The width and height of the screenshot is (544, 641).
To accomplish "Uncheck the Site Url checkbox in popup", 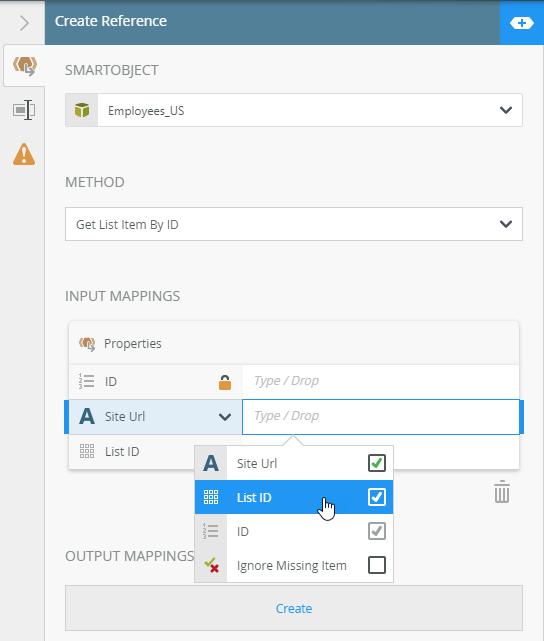I will 376,463.
